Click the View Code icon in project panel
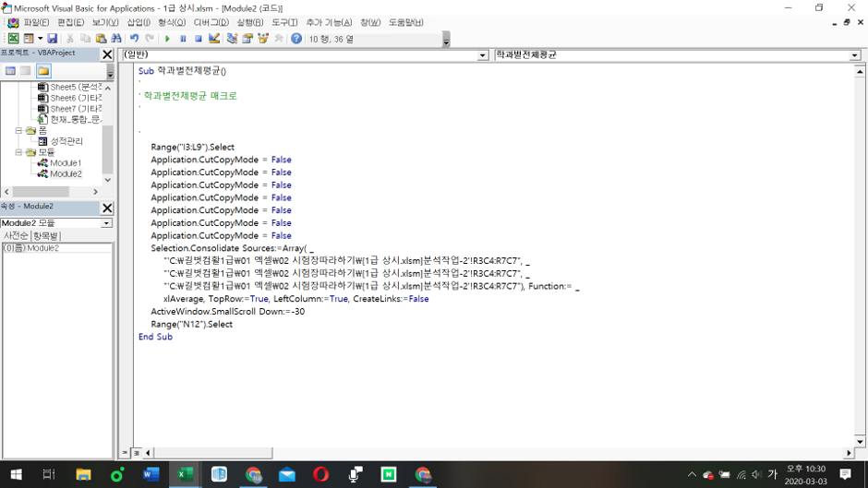Screen dimensions: 868x488 pyautogui.click(x=10, y=71)
